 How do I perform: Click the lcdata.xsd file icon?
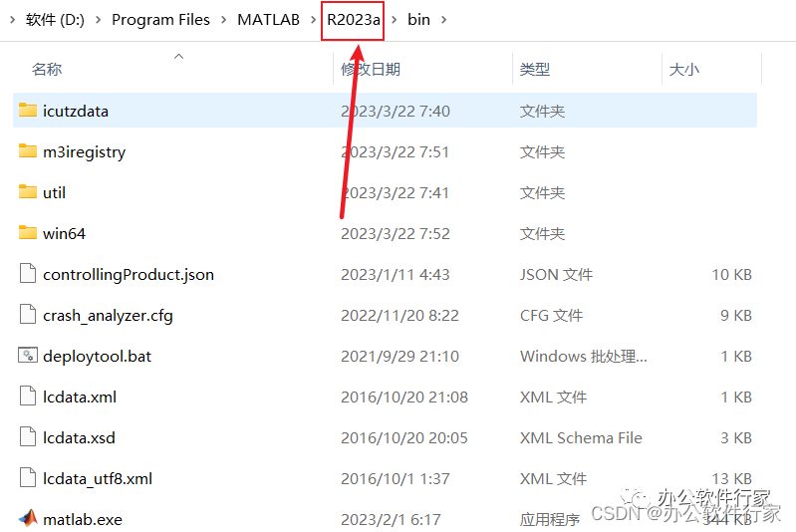tap(28, 436)
